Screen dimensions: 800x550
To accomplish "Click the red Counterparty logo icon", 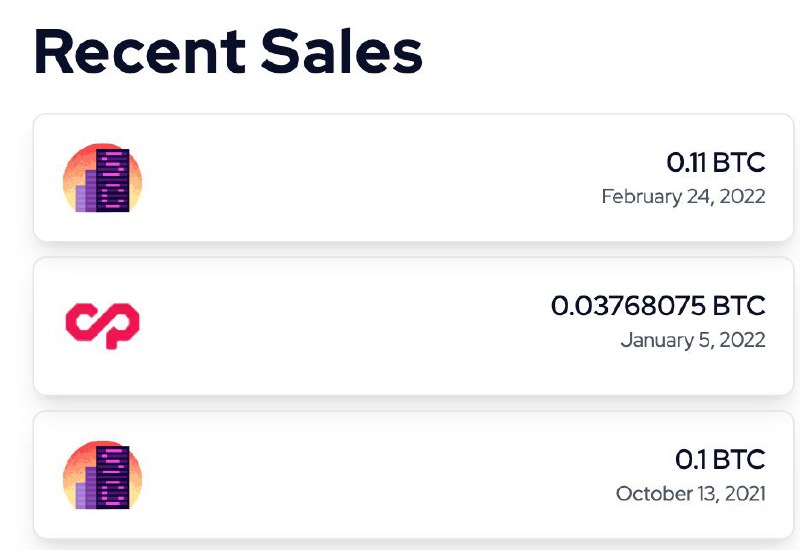I will click(103, 326).
